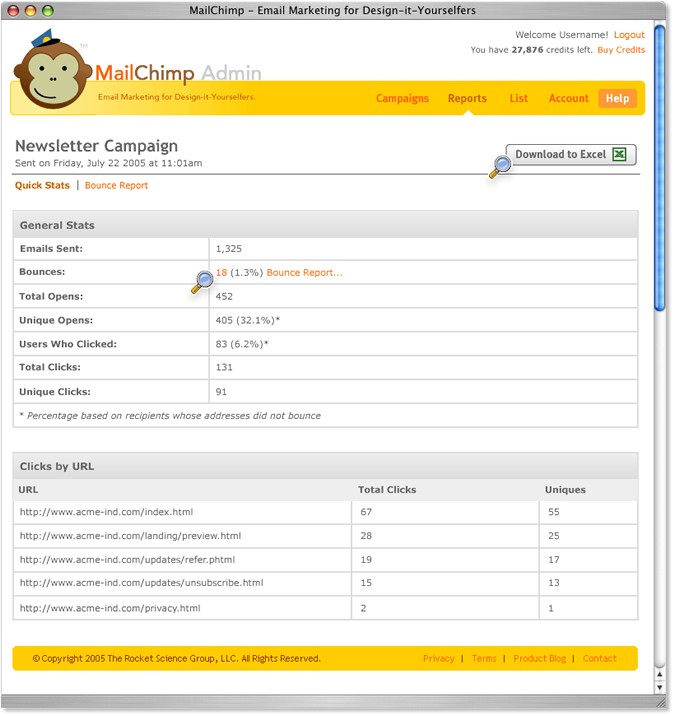Click magnifying glass beside Download to Excel
The height and width of the screenshot is (716, 675).
(x=500, y=167)
